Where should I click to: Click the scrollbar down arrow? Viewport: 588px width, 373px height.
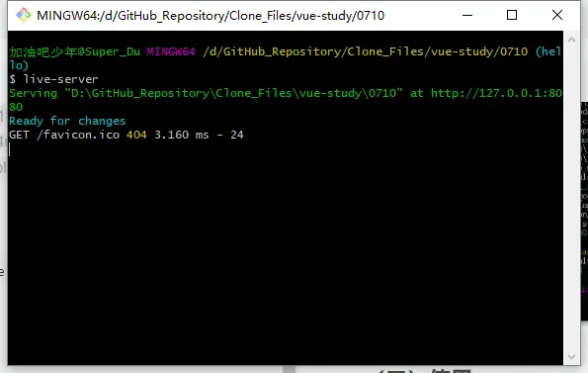click(571, 356)
